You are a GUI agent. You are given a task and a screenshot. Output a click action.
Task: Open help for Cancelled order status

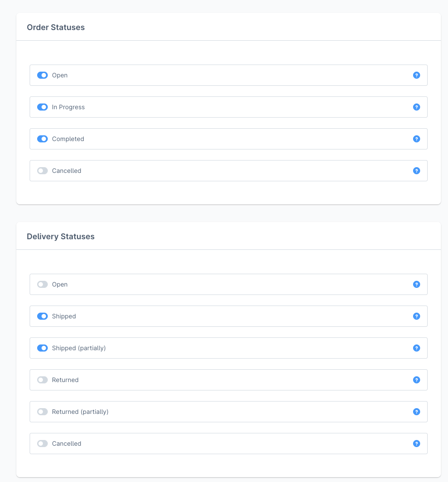416,171
